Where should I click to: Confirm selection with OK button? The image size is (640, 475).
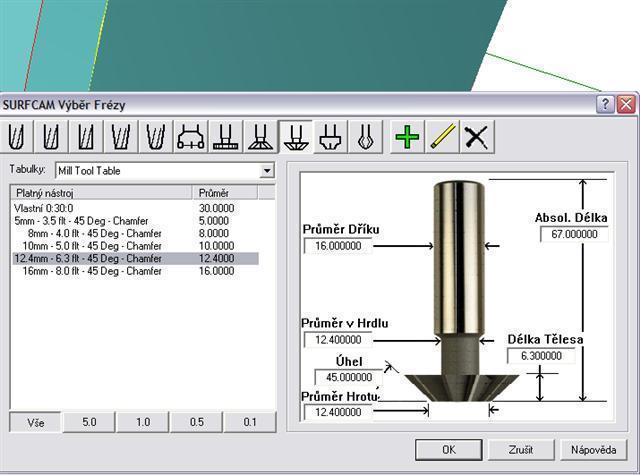tap(449, 450)
